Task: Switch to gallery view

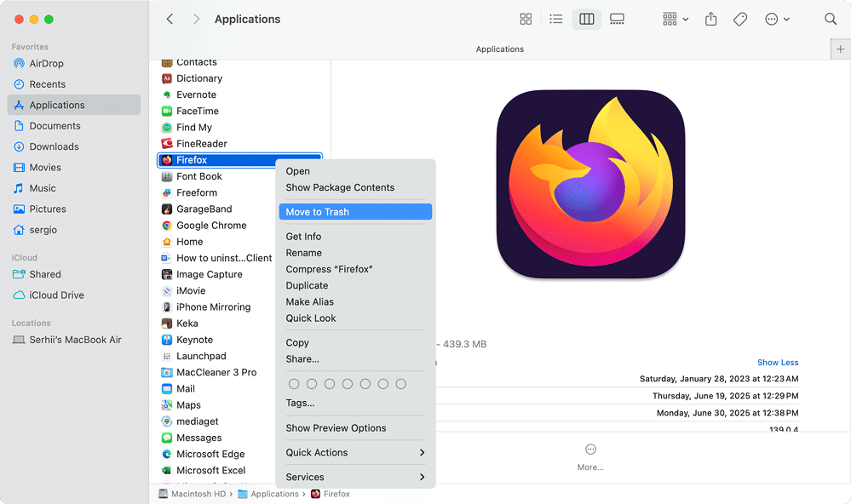Action: click(x=617, y=19)
